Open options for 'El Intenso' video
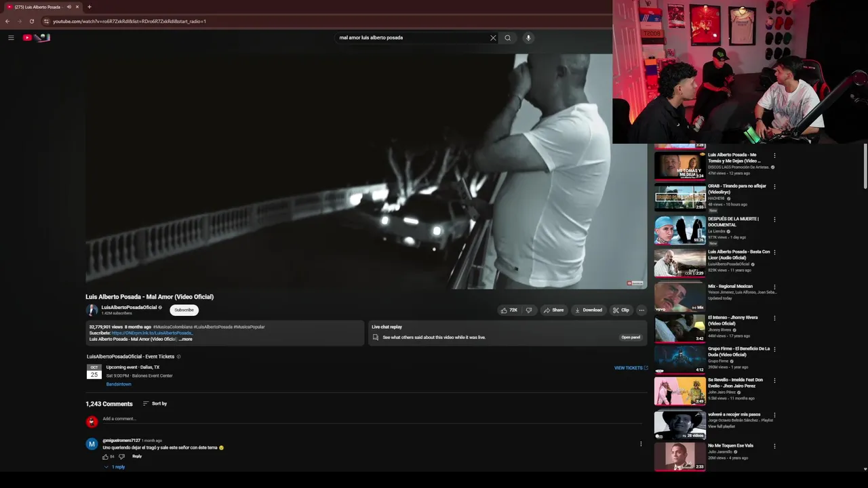Viewport: 868px width, 488px height. tap(774, 318)
